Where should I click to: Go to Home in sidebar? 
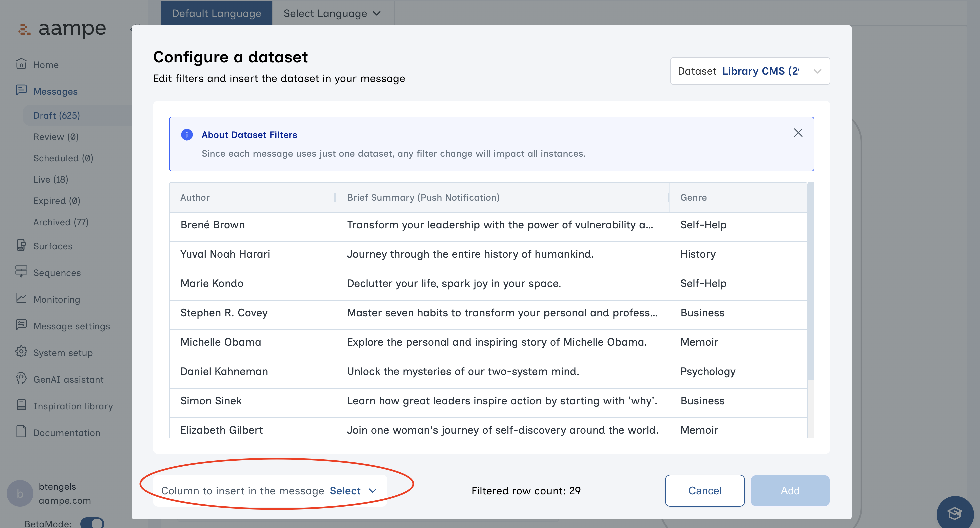pyautogui.click(x=46, y=65)
